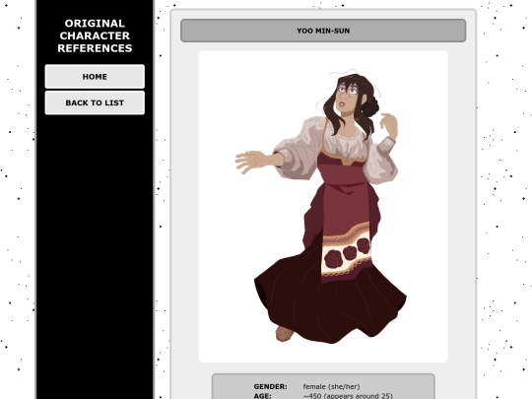Select the GENDER label
This screenshot has width=532, height=399.
270,386
